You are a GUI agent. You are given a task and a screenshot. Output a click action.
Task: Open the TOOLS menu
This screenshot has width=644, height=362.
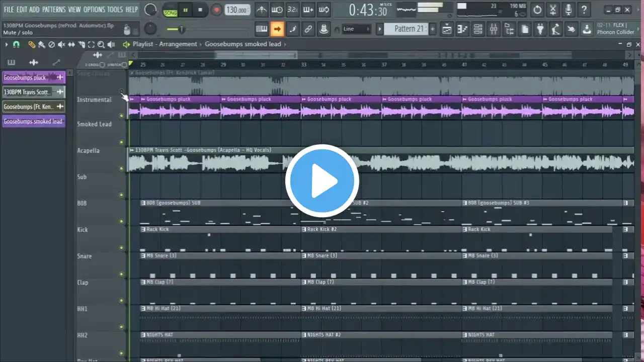115,10
